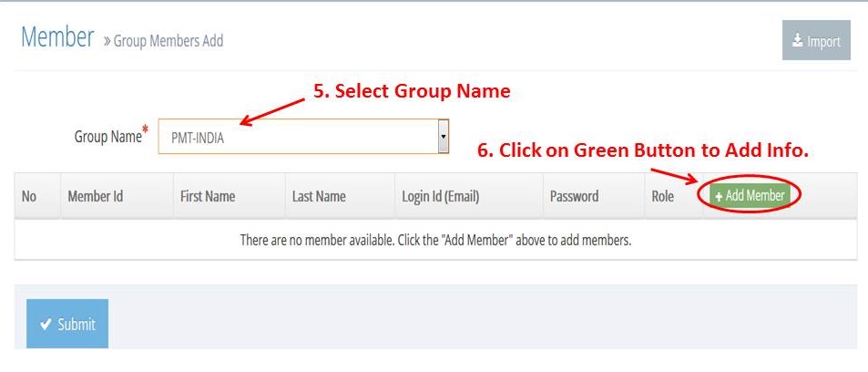Sort by Member Id column header
Viewport: 868px width, 372px height.
click(x=96, y=196)
